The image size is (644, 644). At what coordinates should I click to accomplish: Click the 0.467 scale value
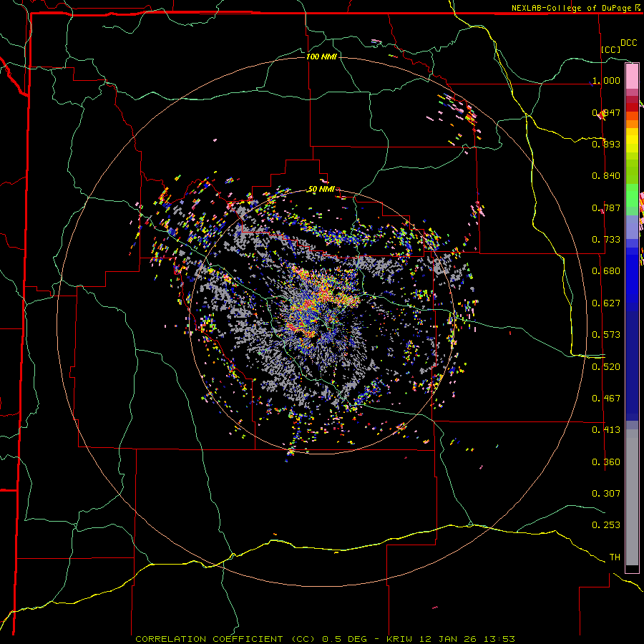click(x=606, y=399)
